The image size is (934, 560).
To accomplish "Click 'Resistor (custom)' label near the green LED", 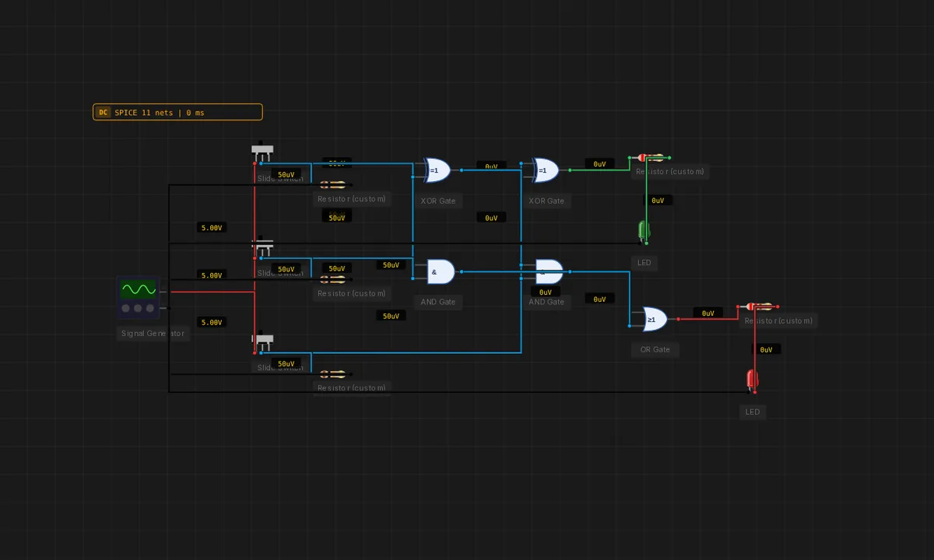I will pos(670,172).
